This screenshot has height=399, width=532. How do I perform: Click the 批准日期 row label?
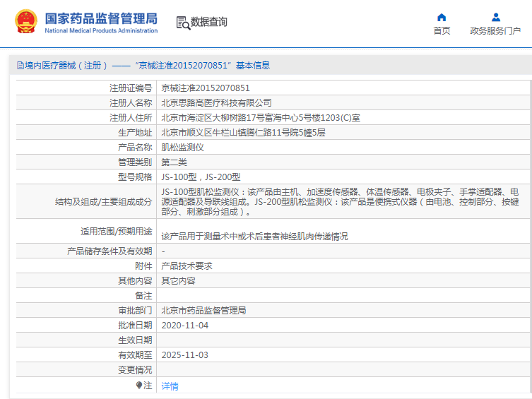[135, 326]
